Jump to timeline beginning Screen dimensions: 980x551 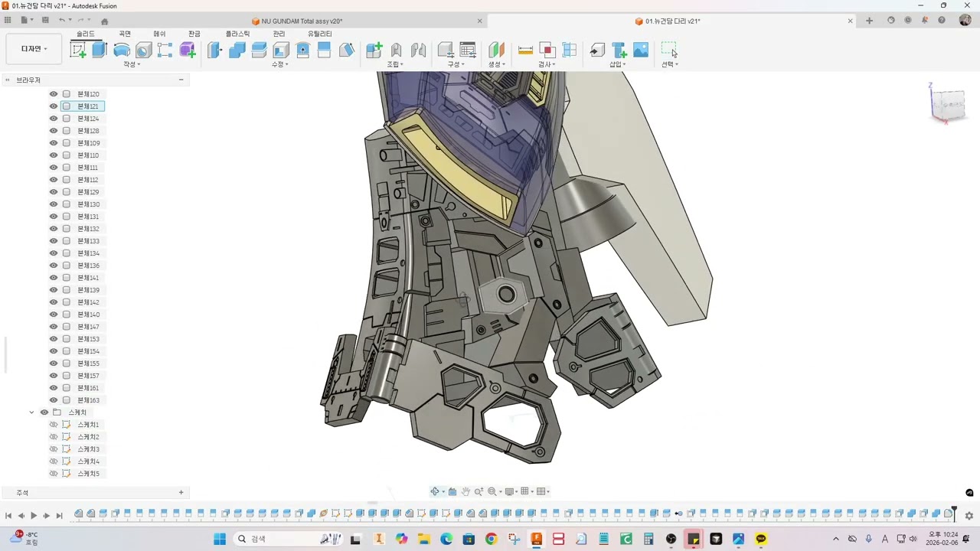coord(8,516)
